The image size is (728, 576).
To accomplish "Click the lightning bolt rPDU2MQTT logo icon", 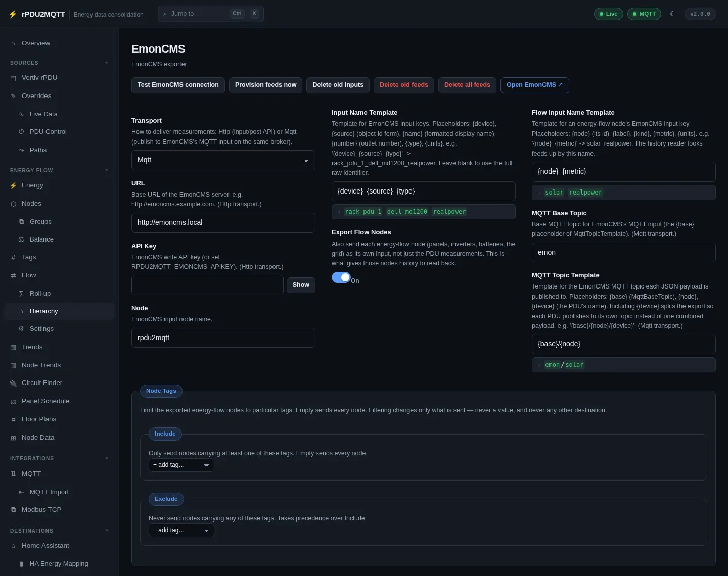I will tap(13, 14).
